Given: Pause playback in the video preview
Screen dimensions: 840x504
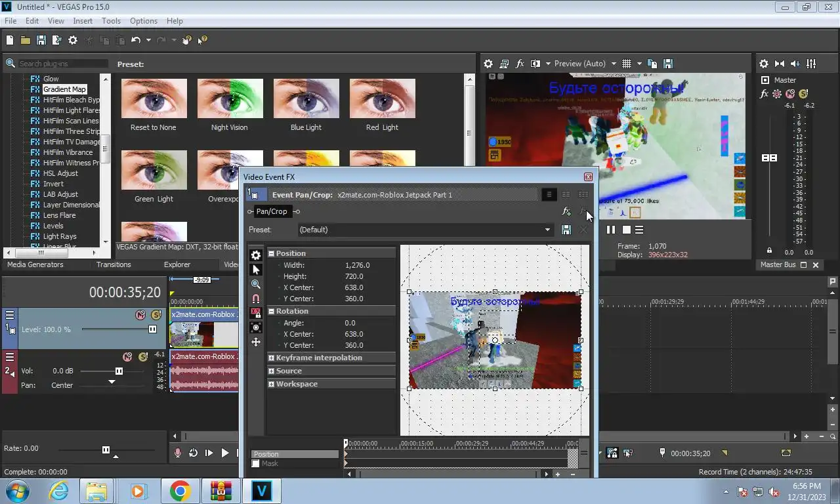Looking at the screenshot, I should coord(611,230).
